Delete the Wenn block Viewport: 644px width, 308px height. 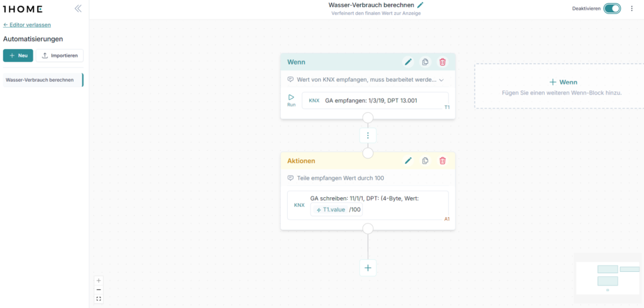[x=442, y=62]
